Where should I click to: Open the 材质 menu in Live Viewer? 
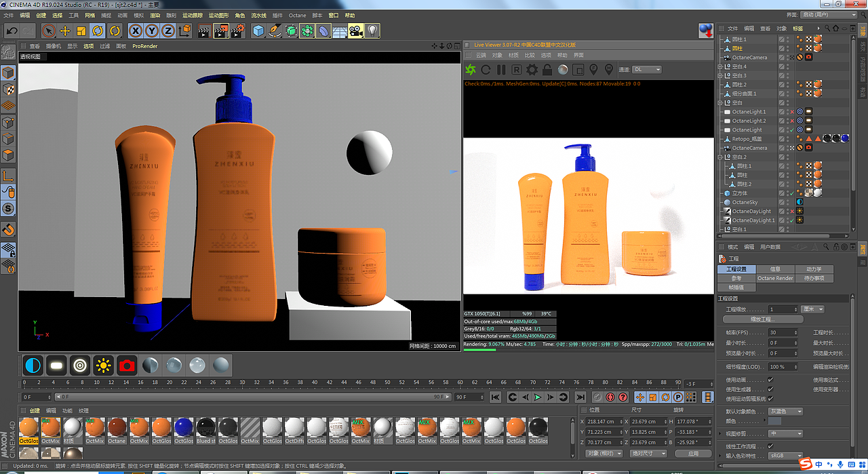click(513, 55)
